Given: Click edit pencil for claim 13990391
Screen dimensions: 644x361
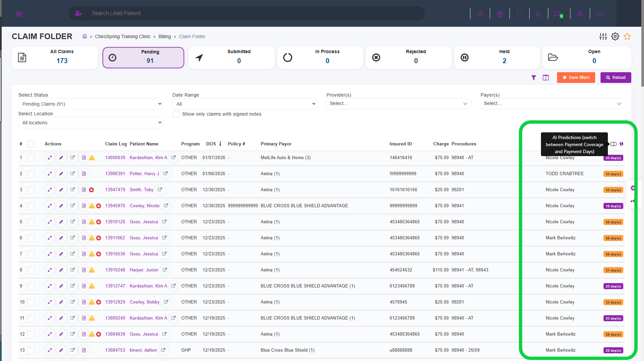Looking at the screenshot, I should (61, 173).
